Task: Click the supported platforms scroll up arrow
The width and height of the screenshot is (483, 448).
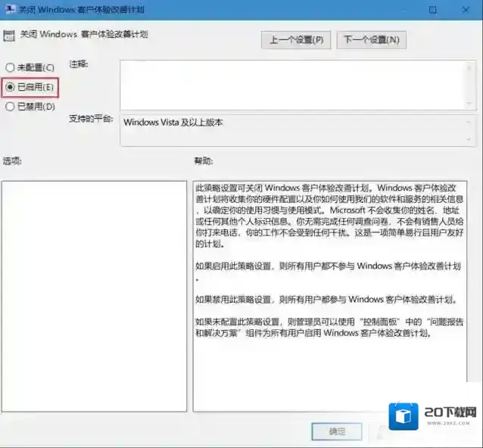Action: tap(469, 123)
